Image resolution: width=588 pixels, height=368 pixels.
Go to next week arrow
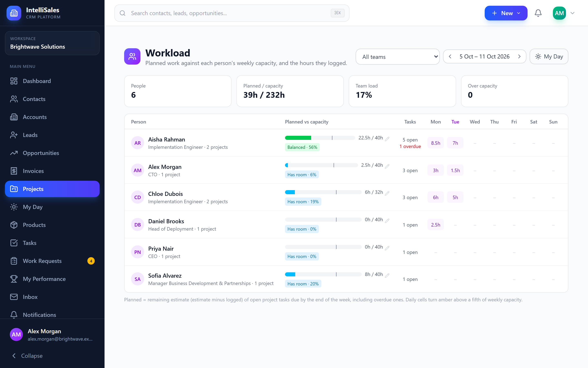click(519, 56)
